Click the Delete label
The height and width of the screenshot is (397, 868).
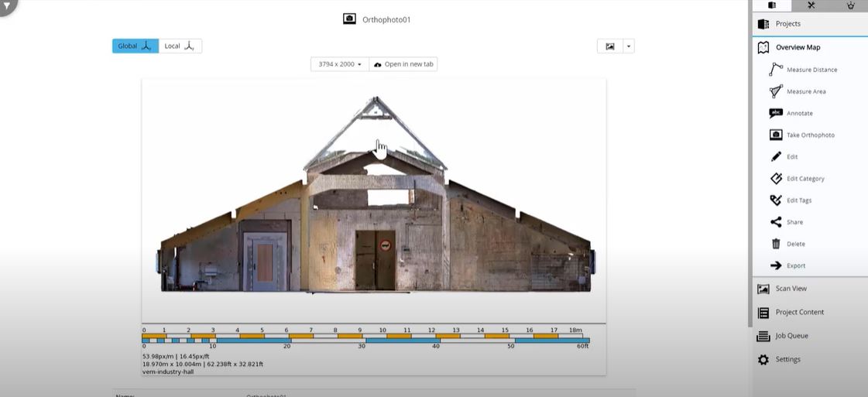coord(796,244)
